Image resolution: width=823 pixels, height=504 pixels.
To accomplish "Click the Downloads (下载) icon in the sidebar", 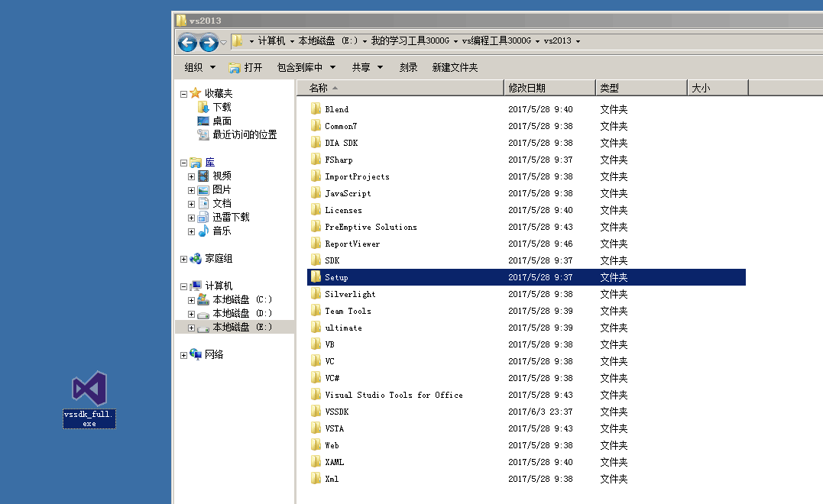I will (203, 107).
